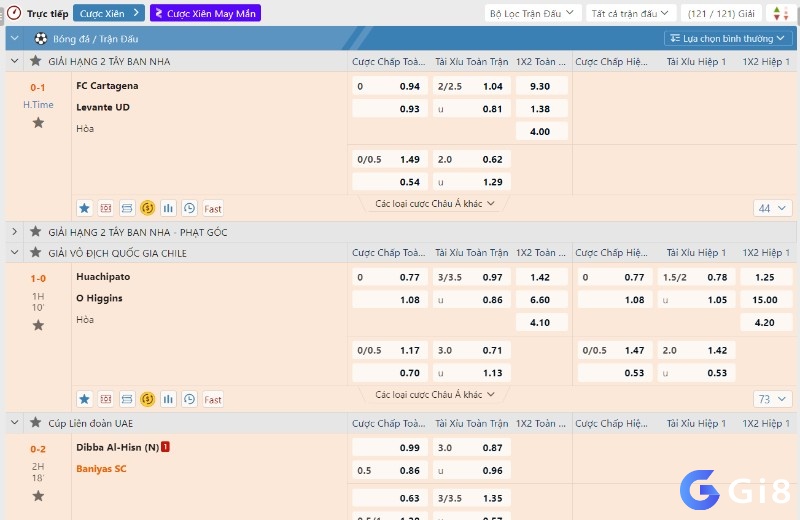This screenshot has height=520, width=800.
Task: Select Levante UD handicap odds 0.93
Action: 390,109
